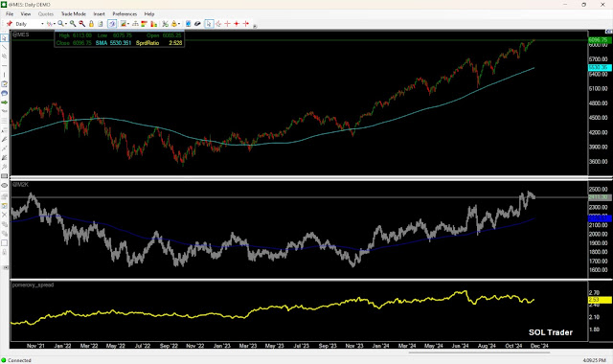Expand the magnifier zoom options arrow

click(66, 24)
